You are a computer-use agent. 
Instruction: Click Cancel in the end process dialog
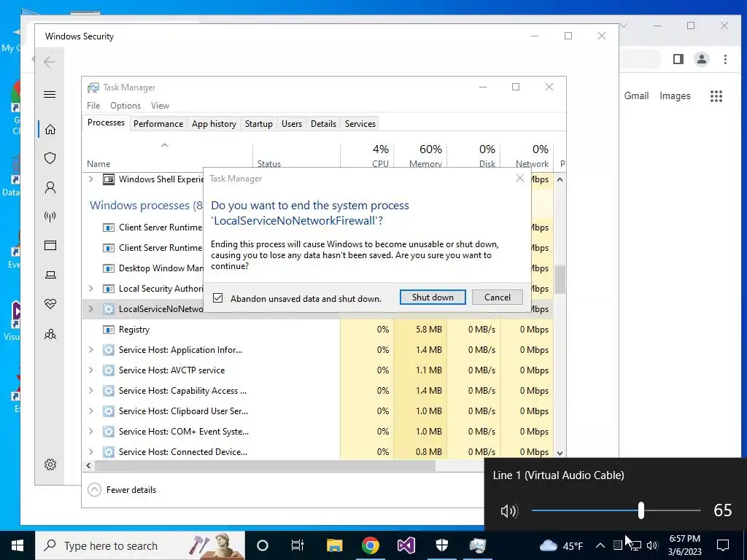point(498,297)
